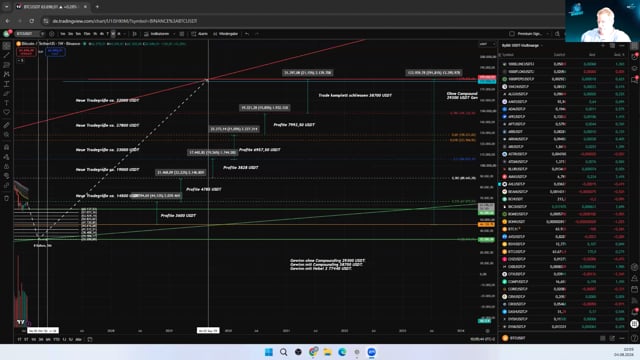Viewport: 640px width, 360px height.
Task: Hide all drawings eye icon
Action: (x=7, y=176)
